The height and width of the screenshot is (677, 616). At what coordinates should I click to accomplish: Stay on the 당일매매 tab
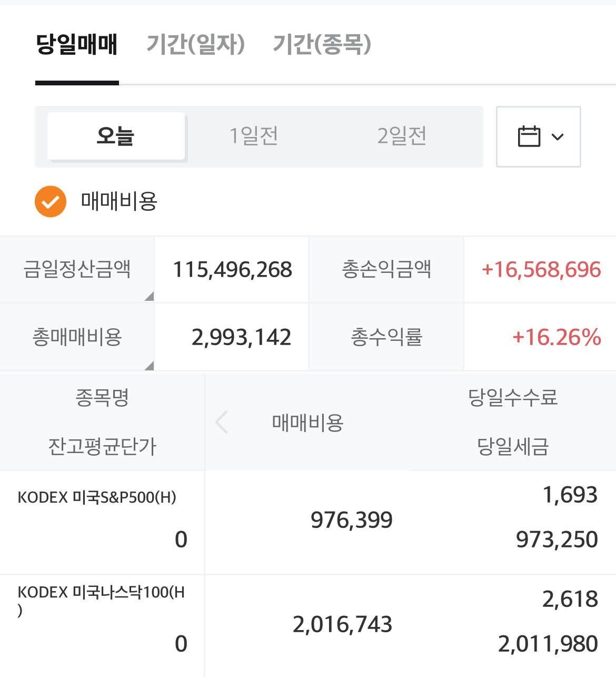[77, 46]
